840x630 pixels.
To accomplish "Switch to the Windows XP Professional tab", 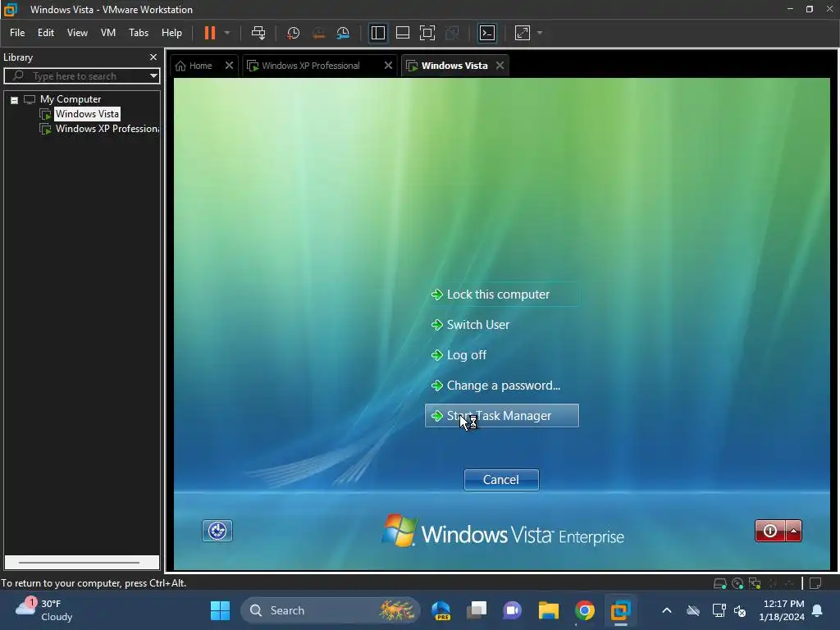I will pos(311,66).
